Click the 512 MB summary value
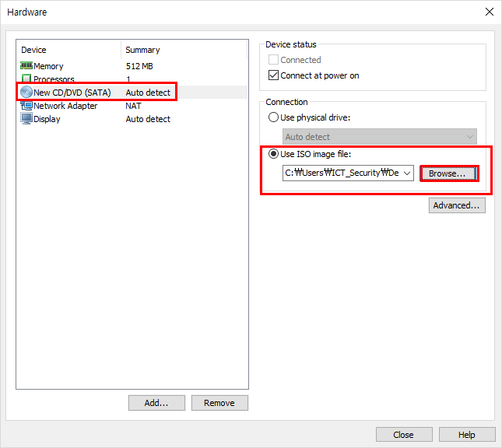The image size is (502, 448). (139, 66)
